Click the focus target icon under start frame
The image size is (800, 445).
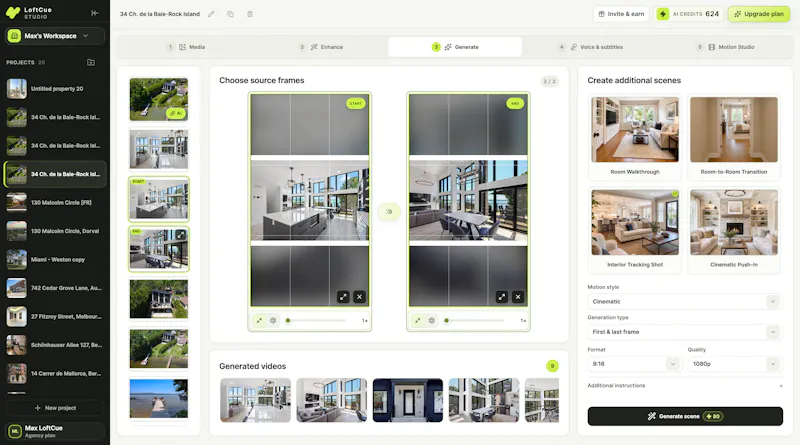click(x=273, y=320)
